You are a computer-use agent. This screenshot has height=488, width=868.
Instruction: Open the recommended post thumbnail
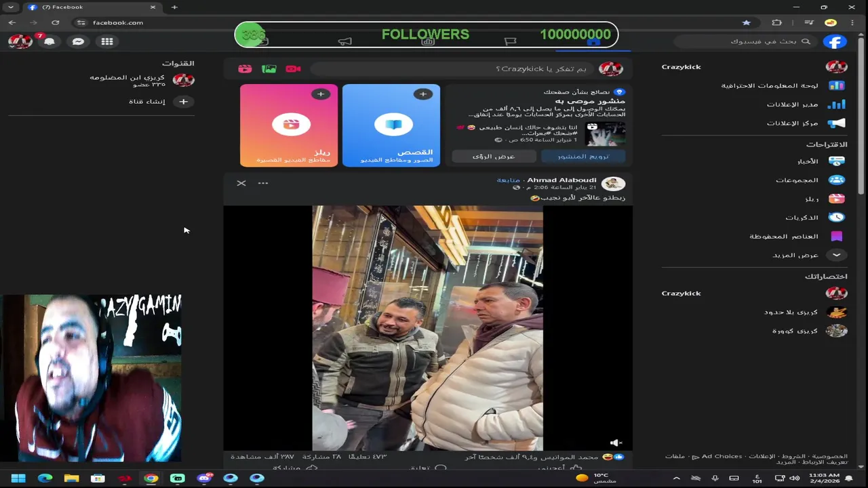click(x=606, y=134)
